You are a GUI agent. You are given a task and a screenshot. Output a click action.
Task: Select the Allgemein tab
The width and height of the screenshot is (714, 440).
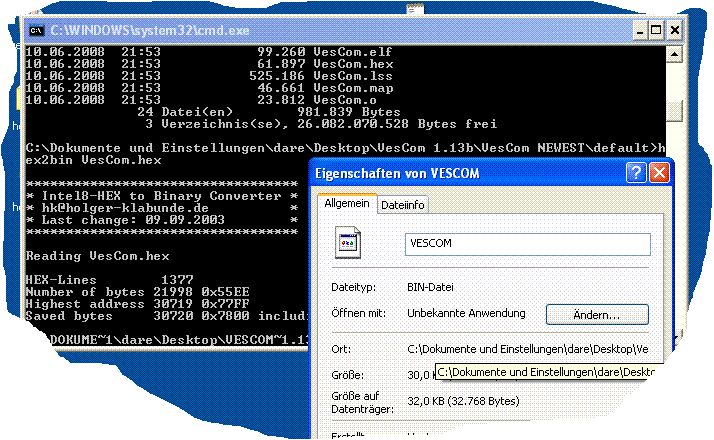tap(347, 203)
